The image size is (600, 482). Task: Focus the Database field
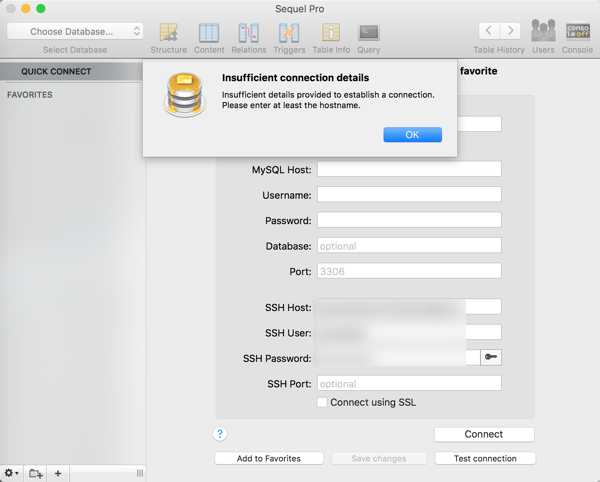tap(409, 245)
